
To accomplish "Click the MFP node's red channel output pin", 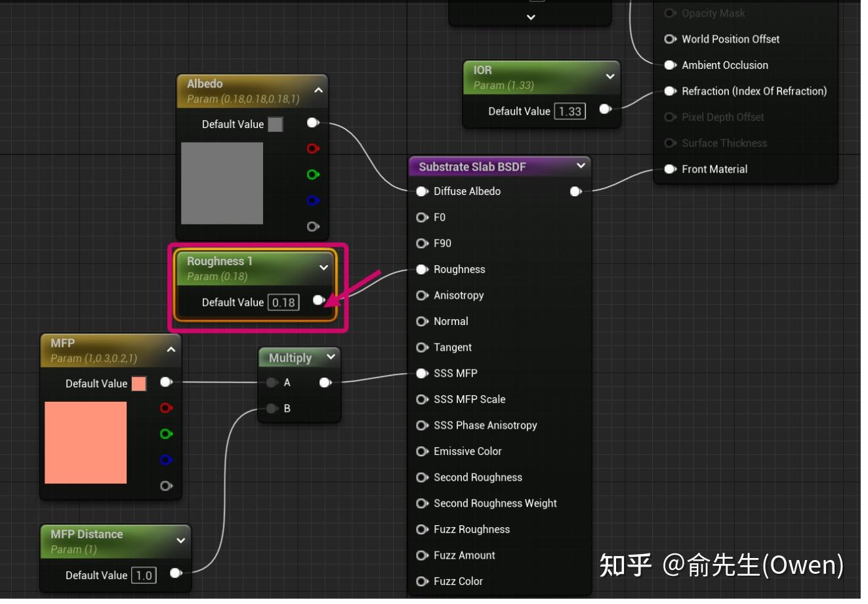I will (x=166, y=408).
